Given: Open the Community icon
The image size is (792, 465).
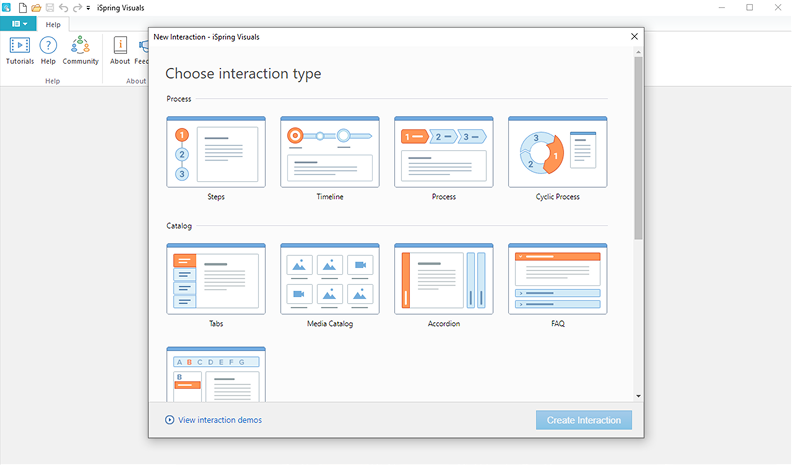Looking at the screenshot, I should pyautogui.click(x=80, y=49).
